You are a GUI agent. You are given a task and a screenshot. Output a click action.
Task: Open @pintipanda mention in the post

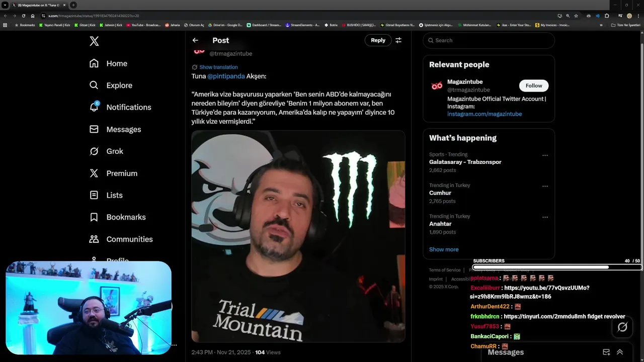tap(226, 76)
